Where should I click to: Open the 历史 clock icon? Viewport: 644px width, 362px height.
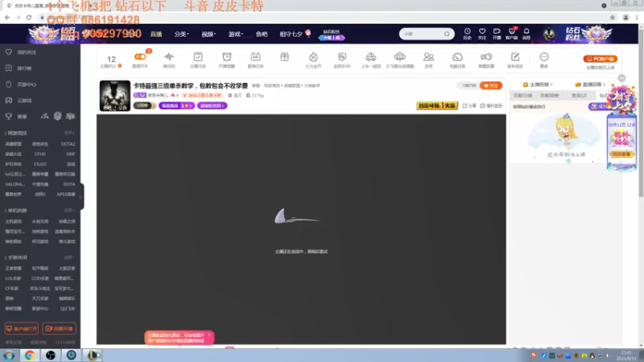468,34
